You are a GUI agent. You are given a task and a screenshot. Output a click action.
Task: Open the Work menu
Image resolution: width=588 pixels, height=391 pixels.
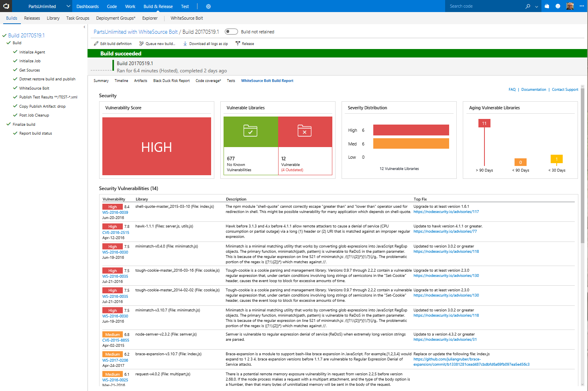pos(130,6)
